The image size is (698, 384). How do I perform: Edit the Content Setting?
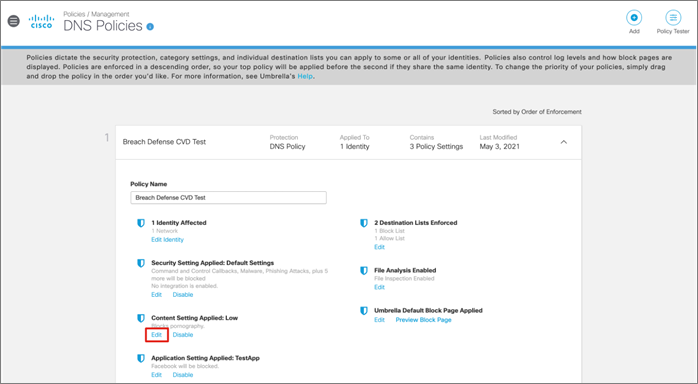click(x=156, y=335)
